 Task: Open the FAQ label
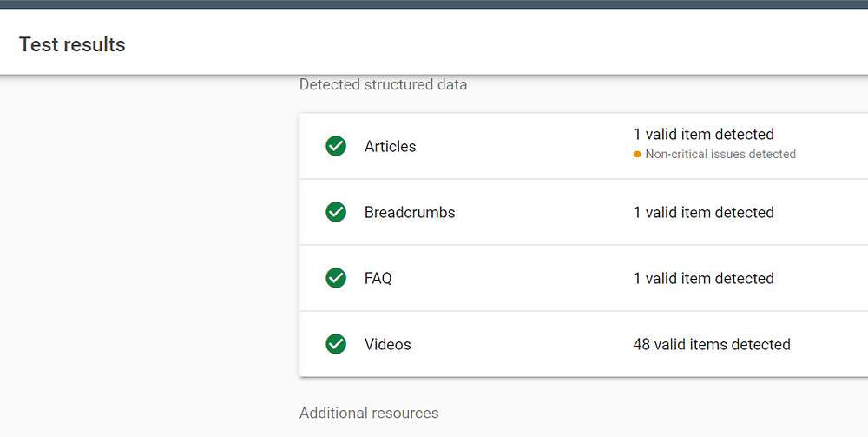(378, 278)
